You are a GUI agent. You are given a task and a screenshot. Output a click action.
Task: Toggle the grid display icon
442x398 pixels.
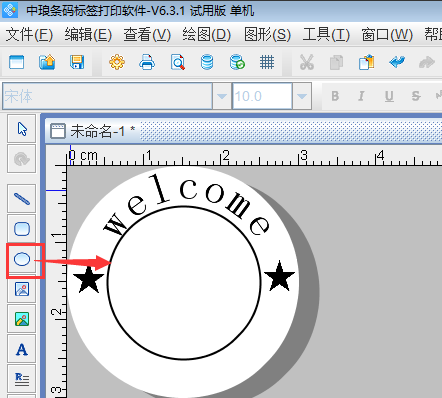coord(267,62)
